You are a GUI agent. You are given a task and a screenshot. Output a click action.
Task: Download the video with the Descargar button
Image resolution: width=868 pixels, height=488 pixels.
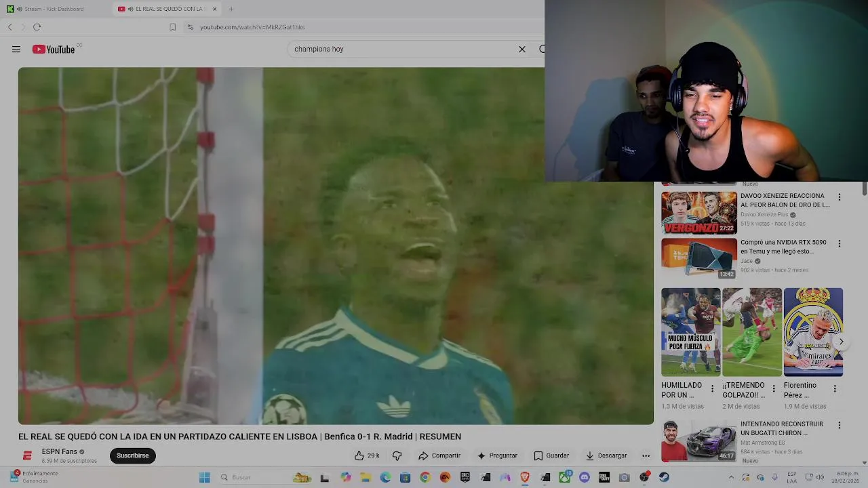(x=606, y=455)
